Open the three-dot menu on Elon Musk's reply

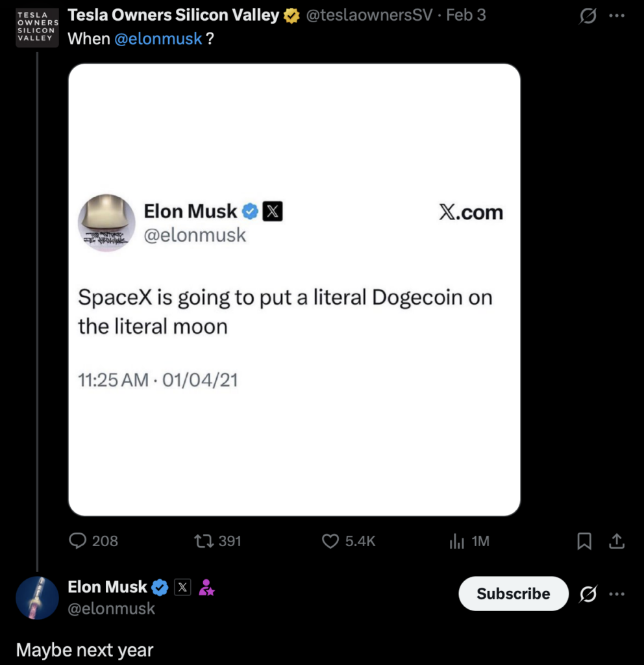[x=617, y=593]
